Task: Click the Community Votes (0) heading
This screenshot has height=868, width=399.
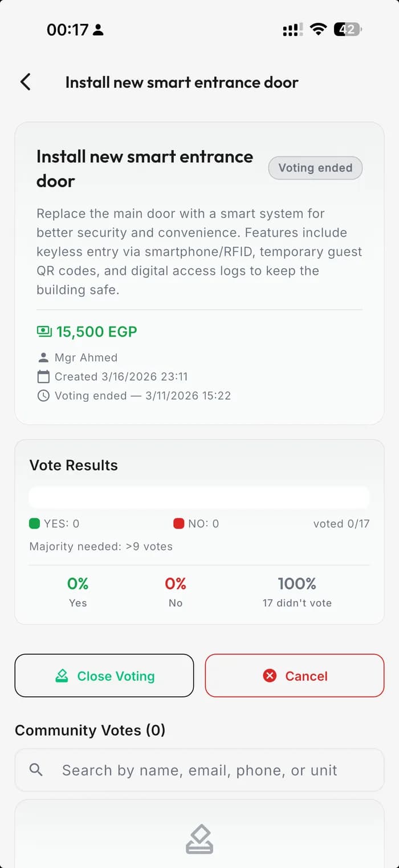Action: (x=90, y=730)
